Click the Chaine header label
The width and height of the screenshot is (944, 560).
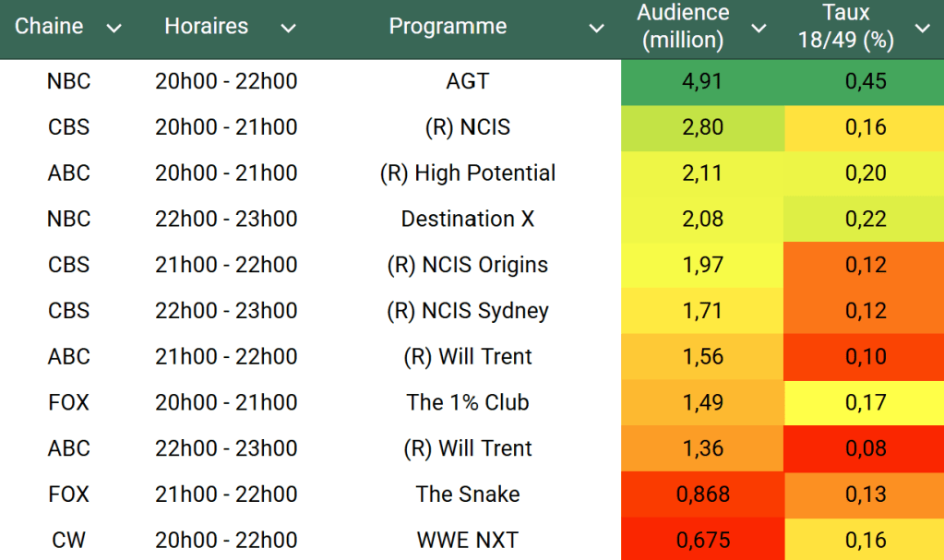(x=49, y=27)
